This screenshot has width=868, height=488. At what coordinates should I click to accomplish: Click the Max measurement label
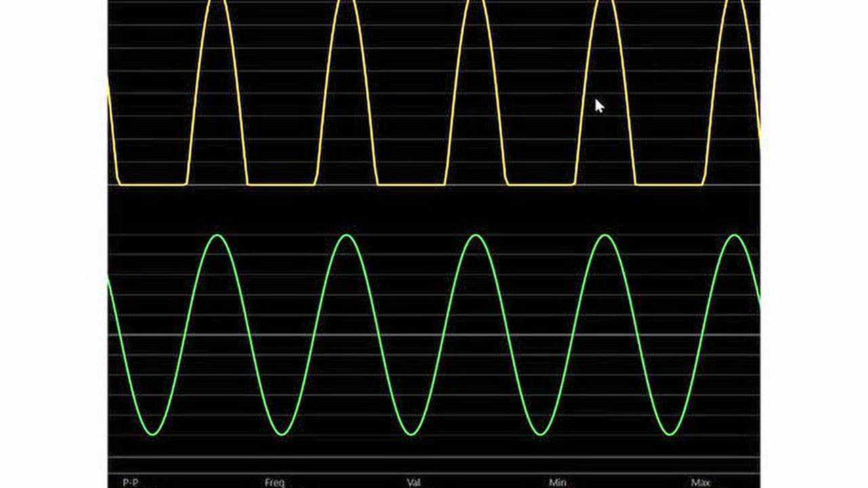coord(701,482)
